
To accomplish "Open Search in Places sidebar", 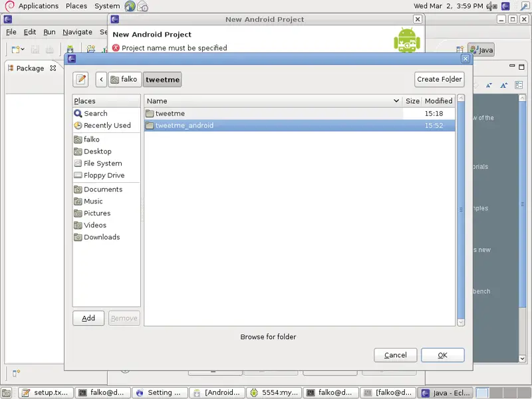I will pyautogui.click(x=106, y=113).
